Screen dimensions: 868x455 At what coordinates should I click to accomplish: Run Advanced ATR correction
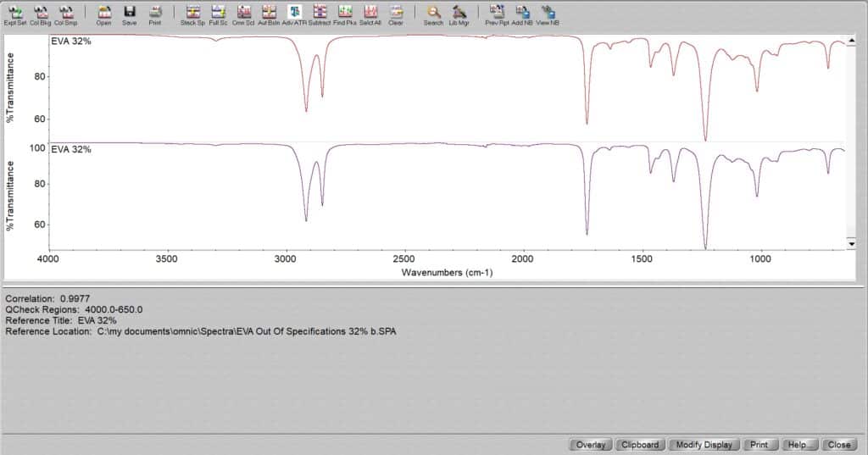click(x=294, y=14)
